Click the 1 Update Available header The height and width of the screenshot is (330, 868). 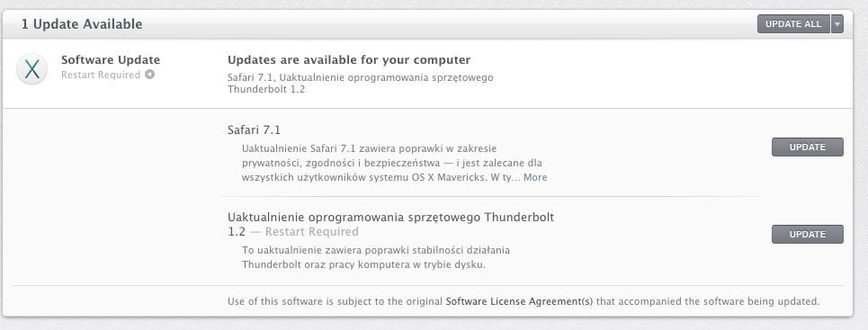[82, 24]
